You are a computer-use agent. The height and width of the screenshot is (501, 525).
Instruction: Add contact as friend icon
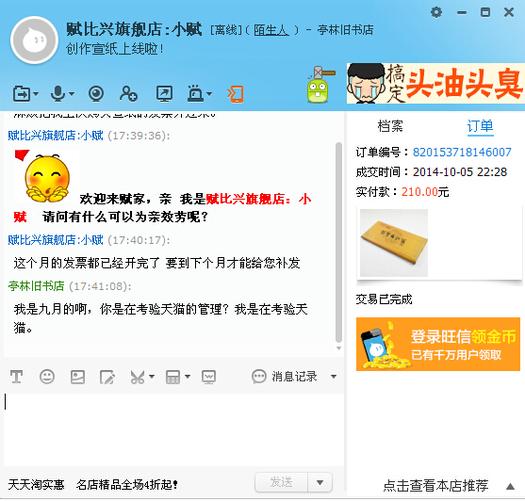tap(128, 93)
